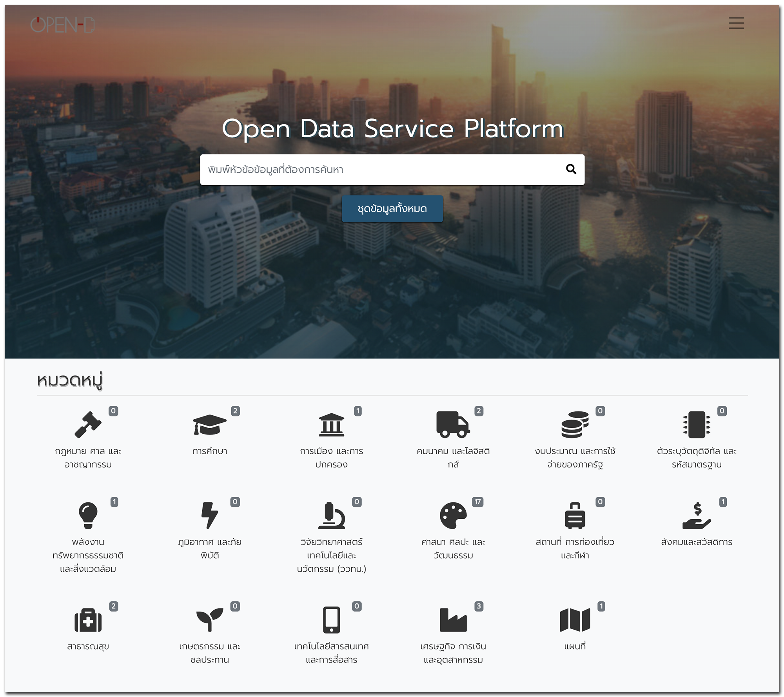Select the palette ศาสนา ศิลปะ icon
This screenshot has width=784, height=697.
(x=453, y=516)
